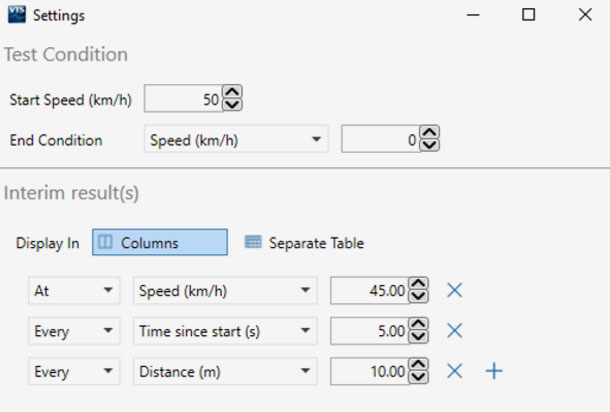610x412 pixels.
Task: Remove the Distance 10.00 interim result row
Action: click(x=455, y=371)
